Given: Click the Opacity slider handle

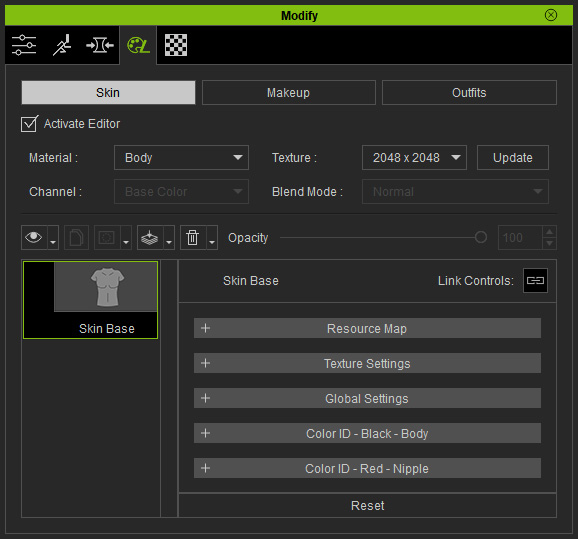Looking at the screenshot, I should pyautogui.click(x=481, y=237).
